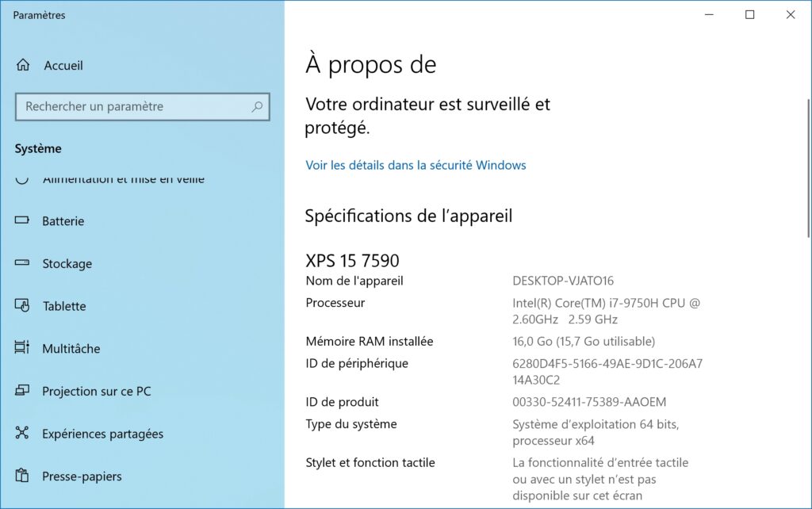Click the vertical scrollbar on right
Screen dimensions: 812x509
808,166
